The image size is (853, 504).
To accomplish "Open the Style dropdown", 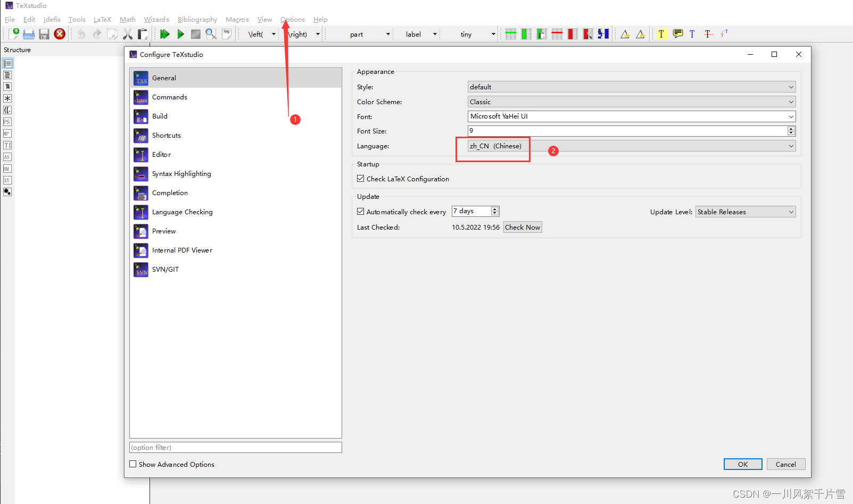I will [632, 87].
